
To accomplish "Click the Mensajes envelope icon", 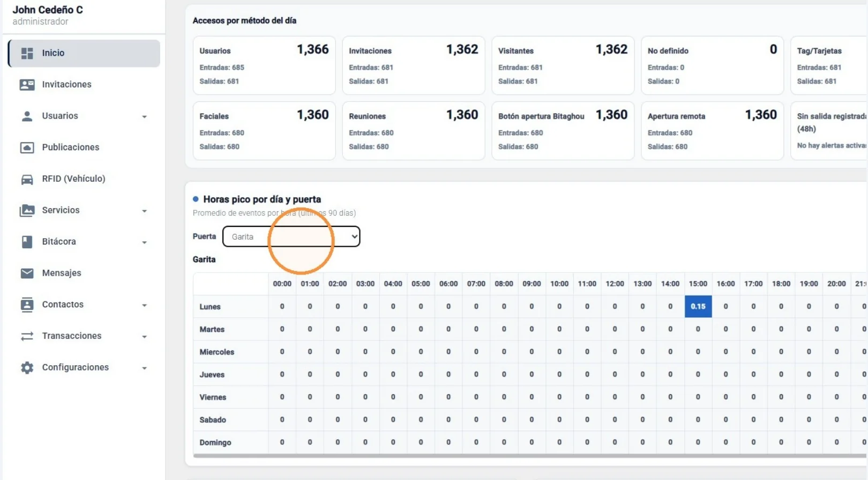I will (x=27, y=274).
